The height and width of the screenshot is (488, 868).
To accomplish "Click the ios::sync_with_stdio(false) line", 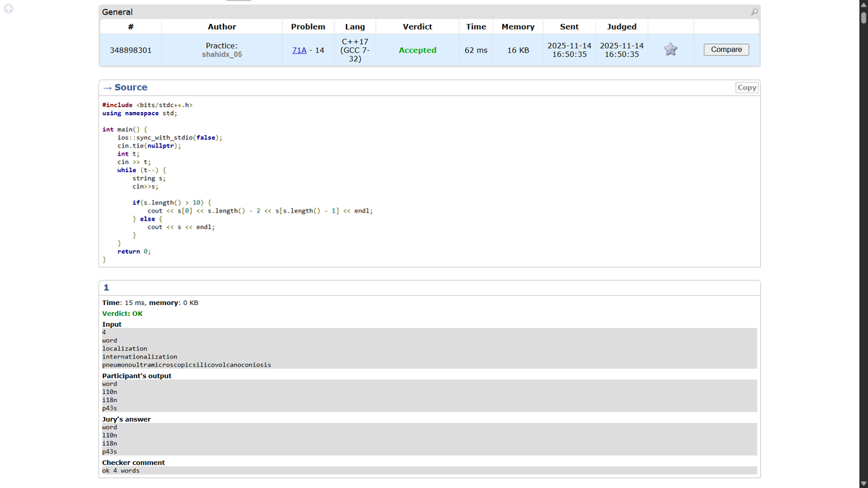I will click(170, 137).
